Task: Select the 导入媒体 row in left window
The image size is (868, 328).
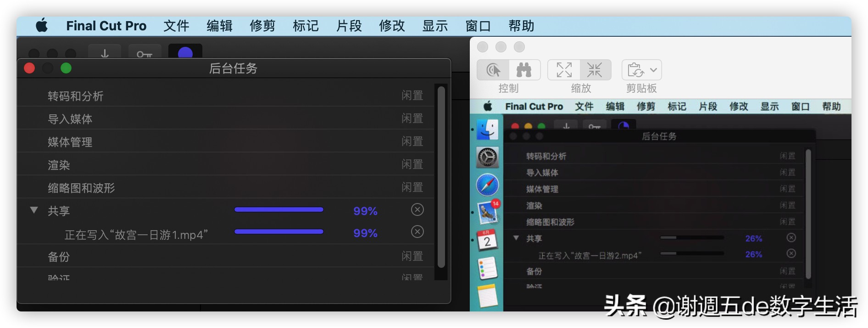Action: pos(226,119)
